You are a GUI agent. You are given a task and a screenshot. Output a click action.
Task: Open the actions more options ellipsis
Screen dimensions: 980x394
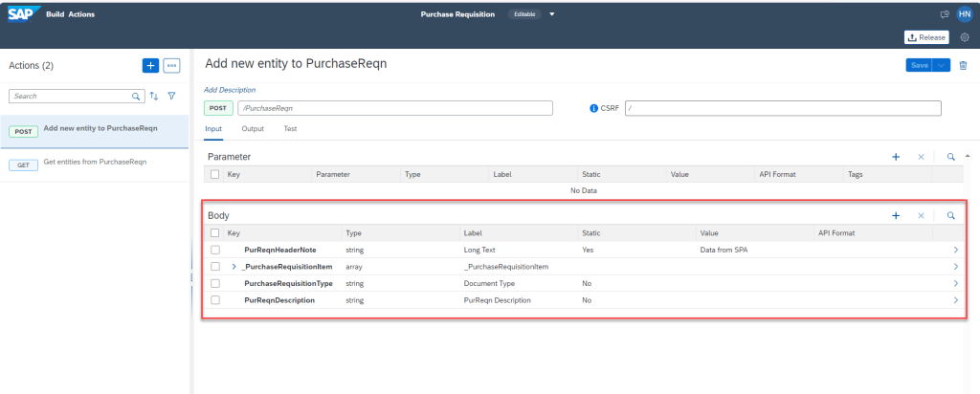[x=171, y=65]
